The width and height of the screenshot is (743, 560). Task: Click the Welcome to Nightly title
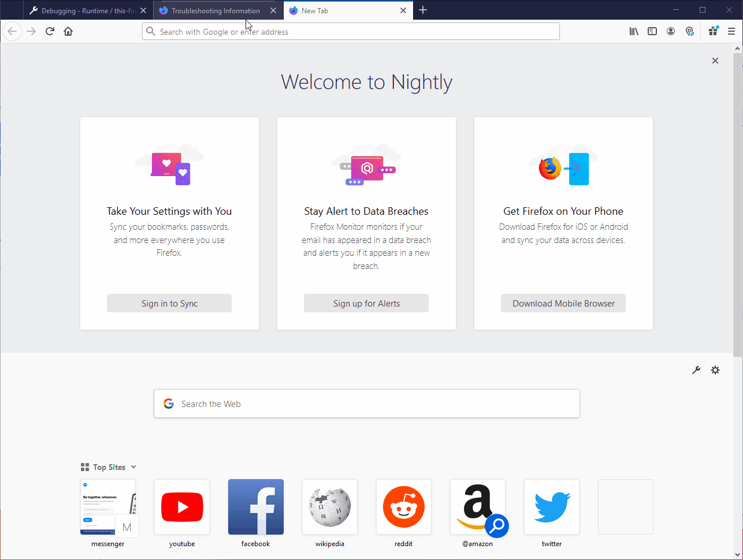click(367, 82)
